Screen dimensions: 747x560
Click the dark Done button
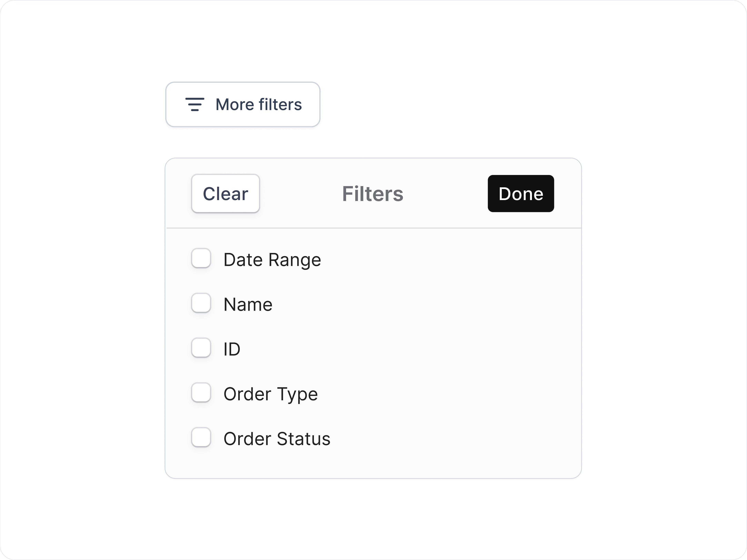coord(520,193)
